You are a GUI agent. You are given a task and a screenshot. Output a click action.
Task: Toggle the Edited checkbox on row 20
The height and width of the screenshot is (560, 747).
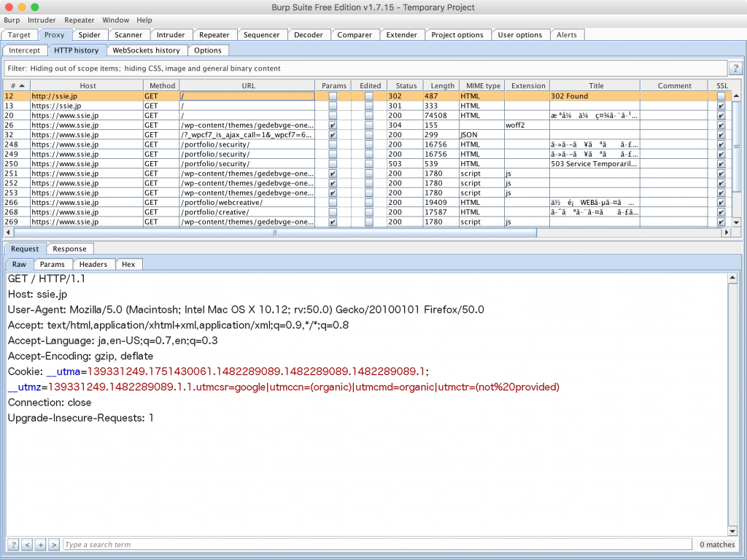pos(368,115)
